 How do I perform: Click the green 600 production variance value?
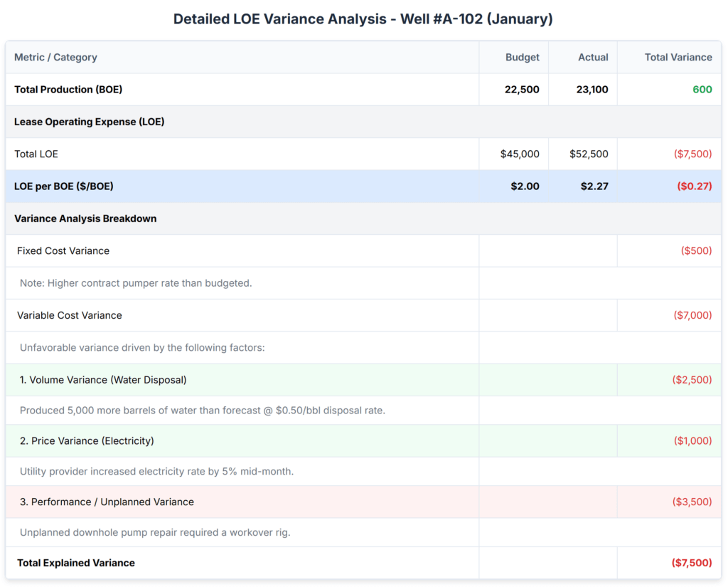[x=702, y=90]
